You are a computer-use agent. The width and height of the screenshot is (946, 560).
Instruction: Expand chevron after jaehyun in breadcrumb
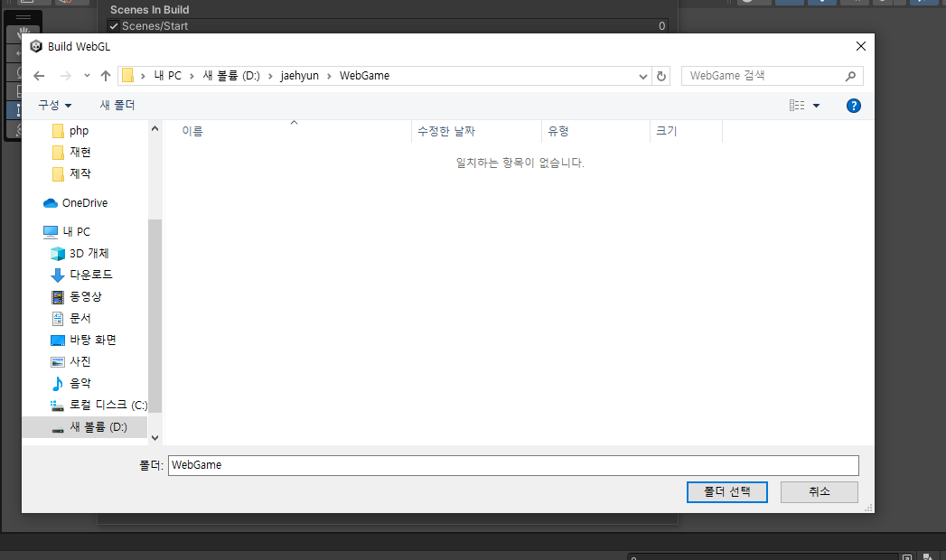[x=330, y=76]
